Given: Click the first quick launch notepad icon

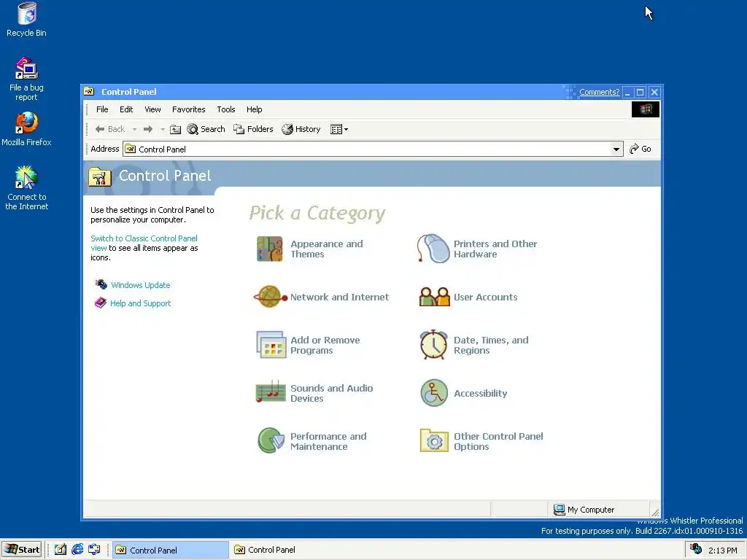Looking at the screenshot, I should (x=60, y=550).
